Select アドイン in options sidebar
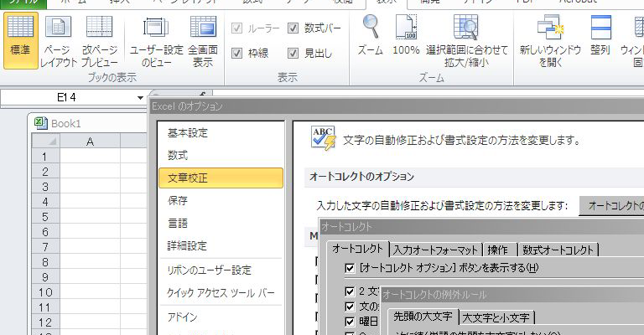The height and width of the screenshot is (335, 644). coord(221,317)
